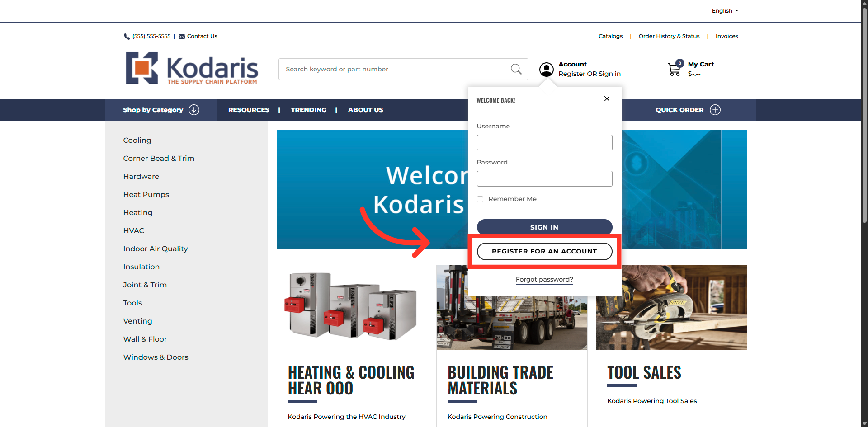This screenshot has height=427, width=868.
Task: Select the Joint & Trim category
Action: [145, 285]
